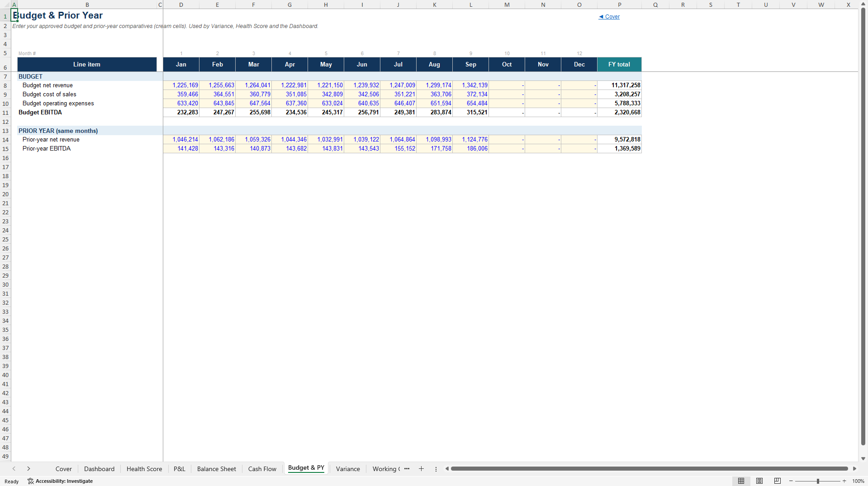Switch to the Variance sheet tab
868x486 pixels.
coord(348,469)
